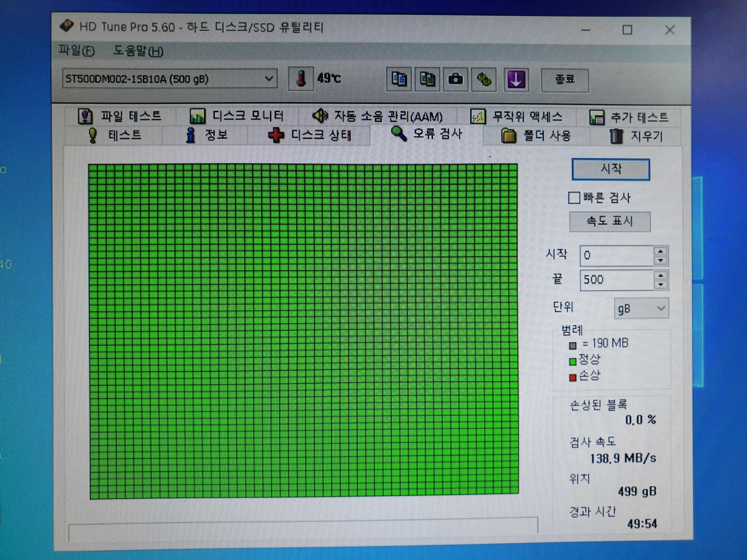This screenshot has height=560, width=747.
Task: Open the 자동 소음 관리(AAM) tab
Action: 377,116
